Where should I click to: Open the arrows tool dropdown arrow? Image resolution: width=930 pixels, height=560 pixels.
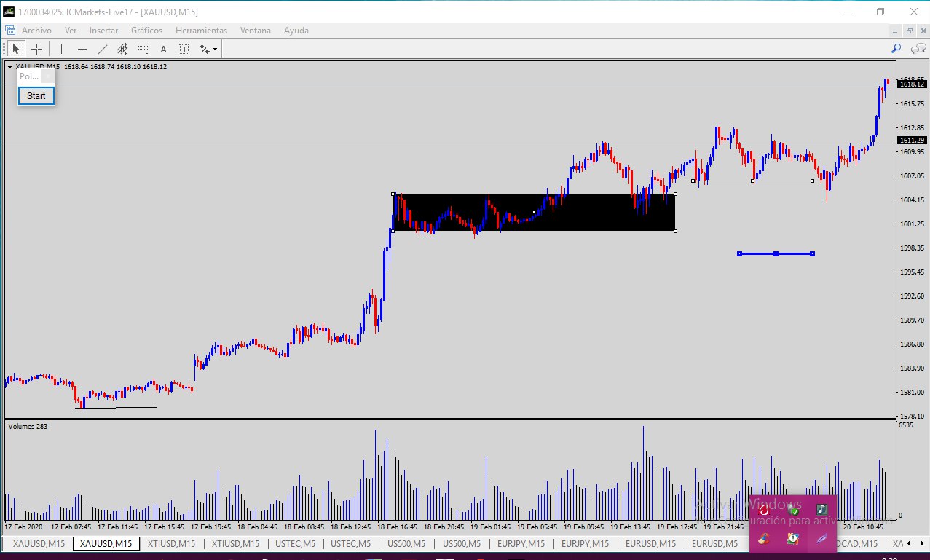(215, 50)
